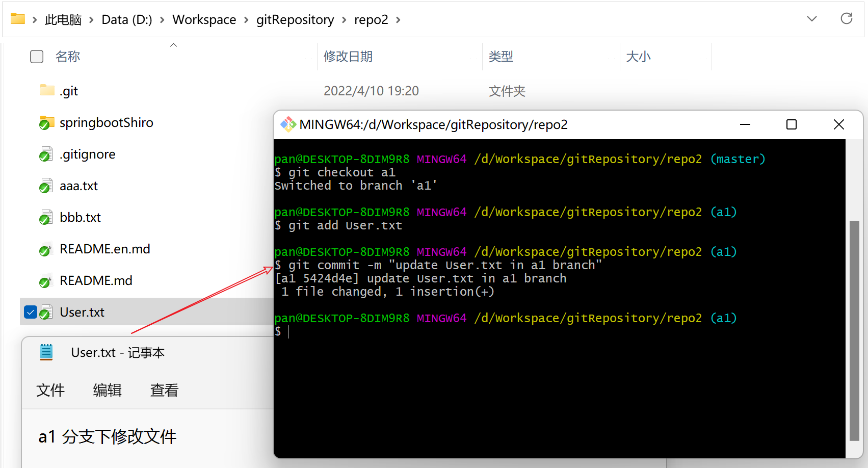The height and width of the screenshot is (468, 868).
Task: Open the springbootShiro folder icon
Action: [47, 123]
